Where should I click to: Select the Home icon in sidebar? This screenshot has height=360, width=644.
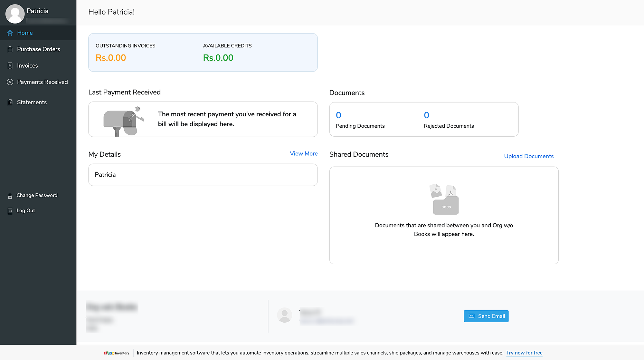[9, 33]
